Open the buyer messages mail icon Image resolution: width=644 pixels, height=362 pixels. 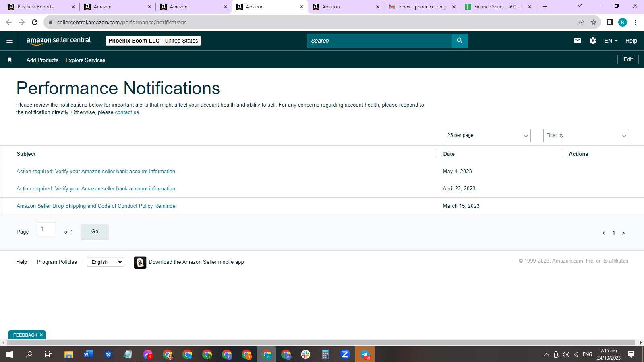point(578,41)
